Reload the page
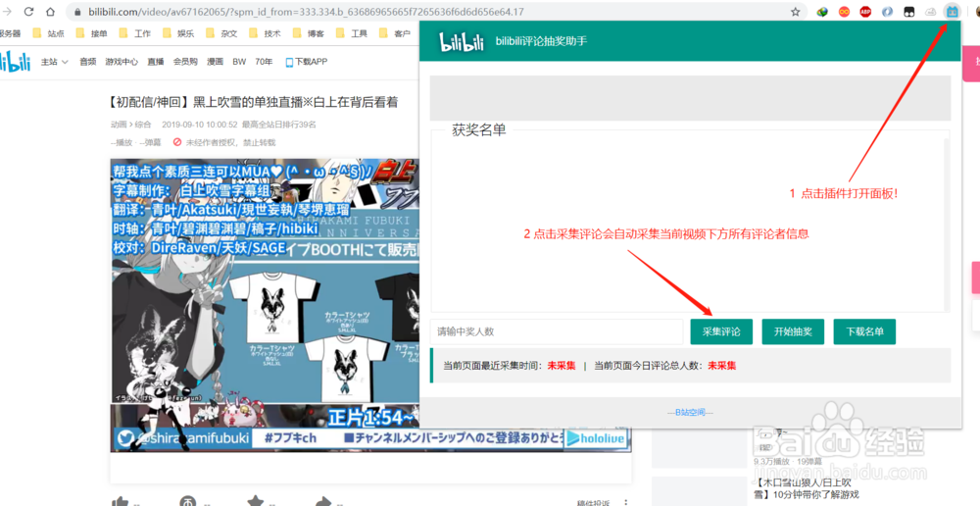Screen dimensions: 980x506 click(x=28, y=11)
